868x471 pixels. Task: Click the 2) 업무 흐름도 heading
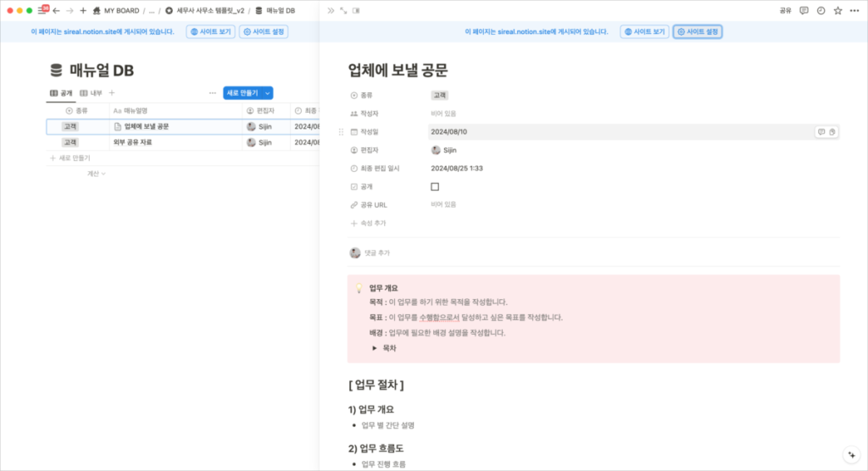coord(376,448)
